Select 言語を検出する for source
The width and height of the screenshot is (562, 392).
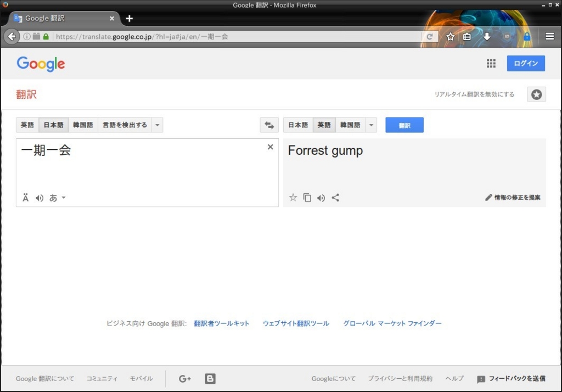pyautogui.click(x=125, y=125)
